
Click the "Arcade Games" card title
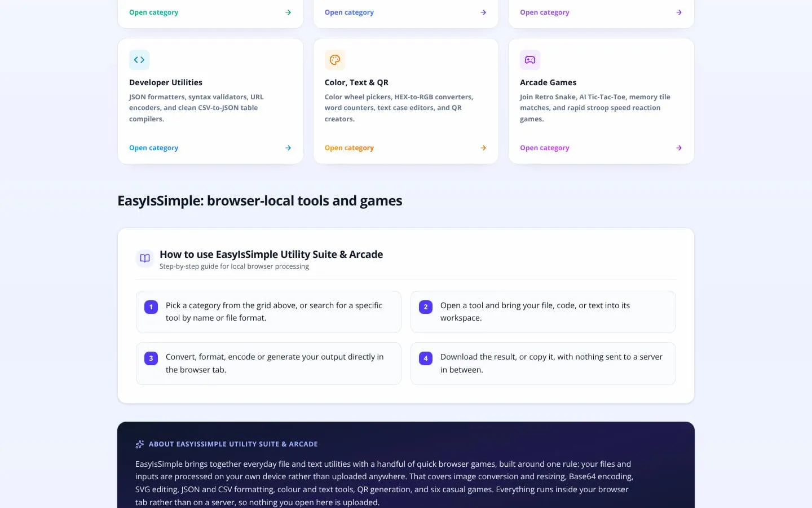pos(548,82)
